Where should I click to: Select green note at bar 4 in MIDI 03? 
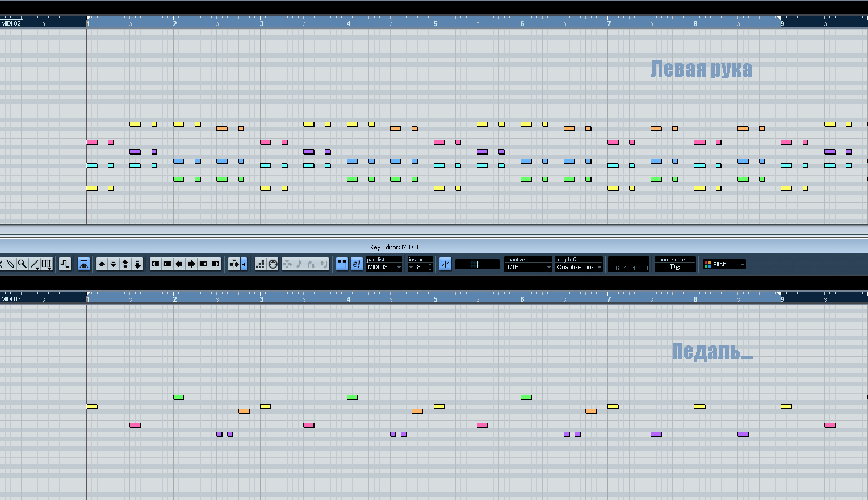(x=353, y=397)
